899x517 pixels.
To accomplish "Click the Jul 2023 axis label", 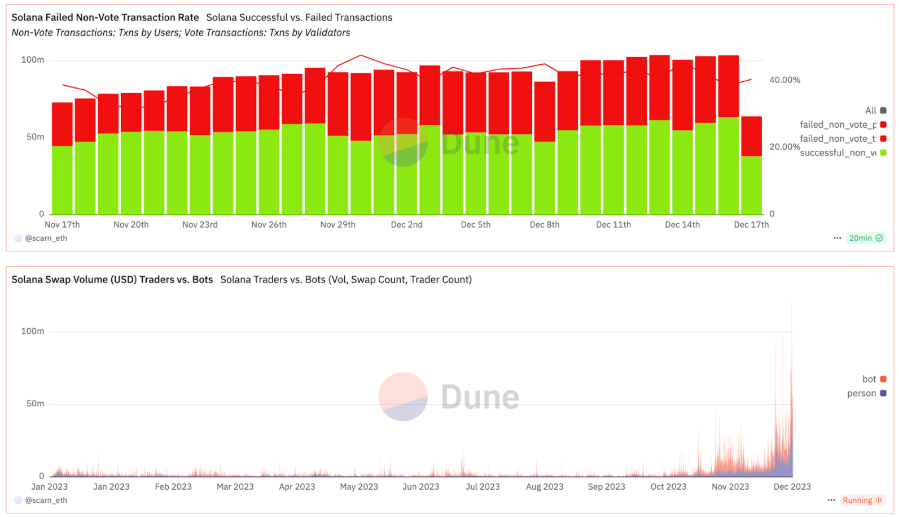I will tap(483, 487).
